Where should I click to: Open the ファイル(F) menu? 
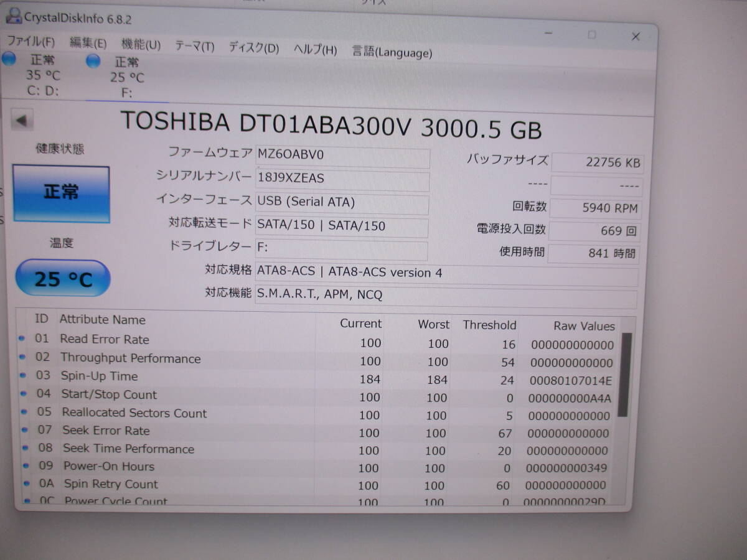point(31,42)
